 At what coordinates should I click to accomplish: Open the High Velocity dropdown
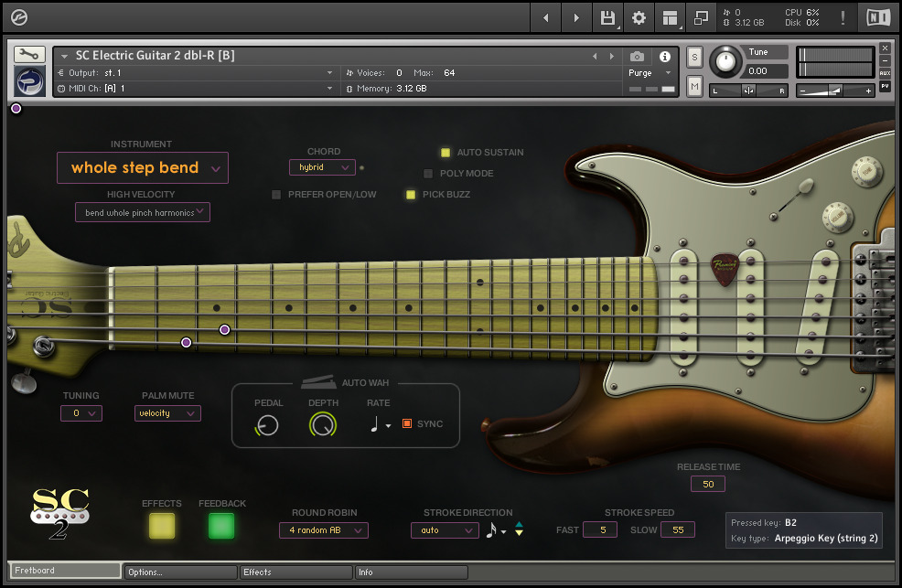point(143,212)
